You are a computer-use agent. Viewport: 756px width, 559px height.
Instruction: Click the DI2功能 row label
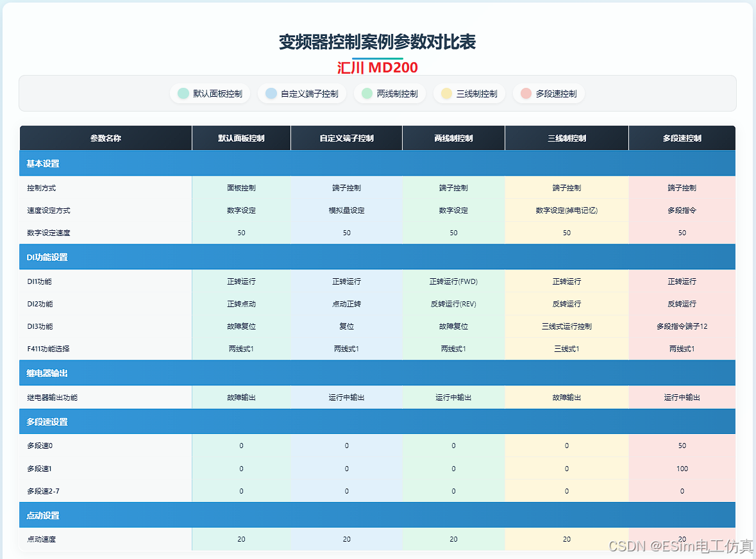[40, 304]
